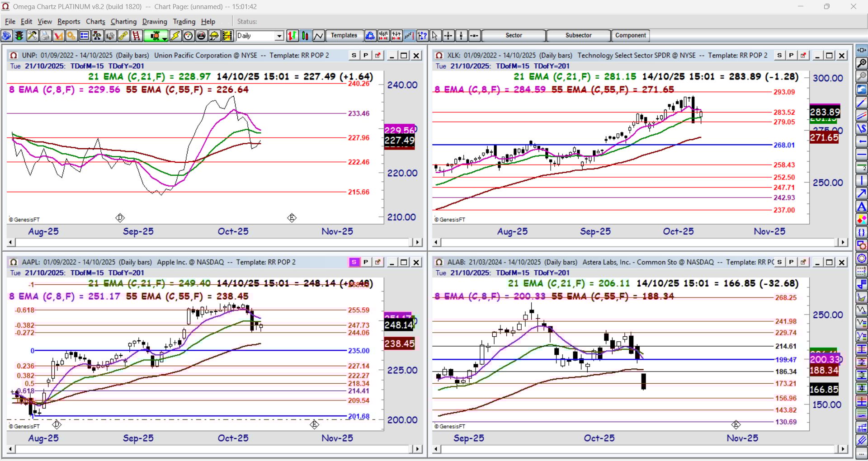Click the printer icon in toolbar

point(45,36)
